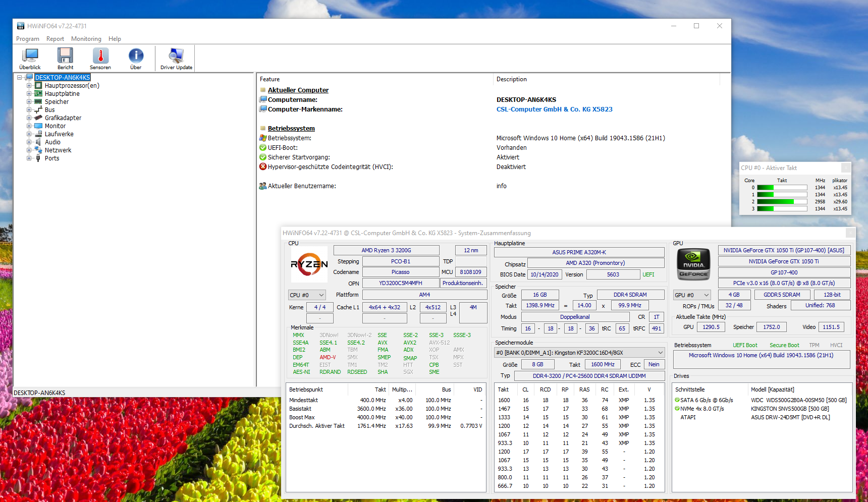Click the Ryzen logo in CPU panel
This screenshot has width=868, height=502.
coord(309,264)
